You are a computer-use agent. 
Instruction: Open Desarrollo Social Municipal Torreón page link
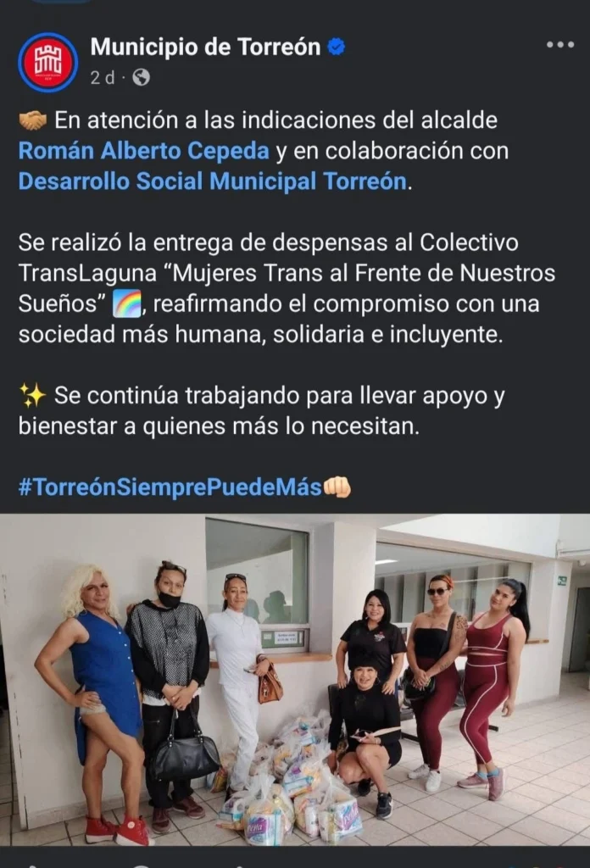(x=213, y=181)
